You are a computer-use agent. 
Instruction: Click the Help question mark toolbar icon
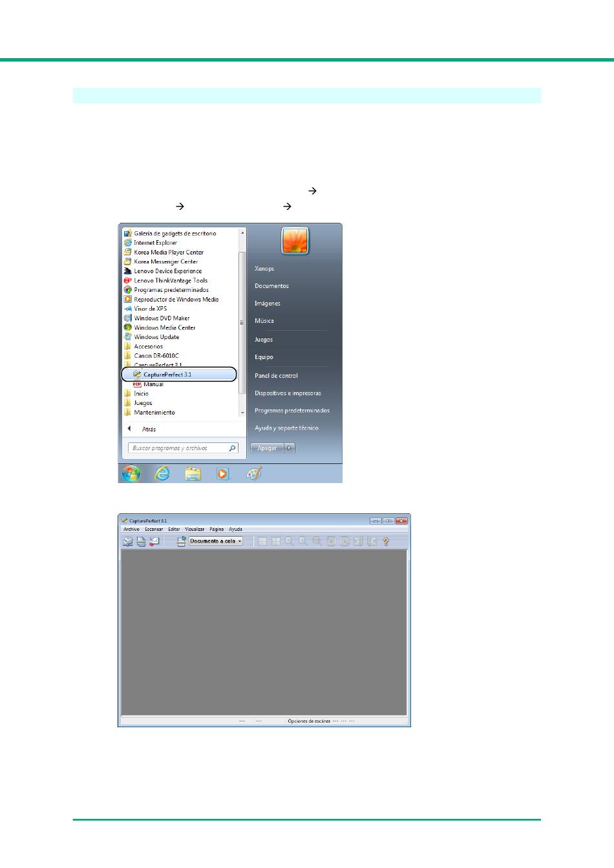tap(386, 542)
